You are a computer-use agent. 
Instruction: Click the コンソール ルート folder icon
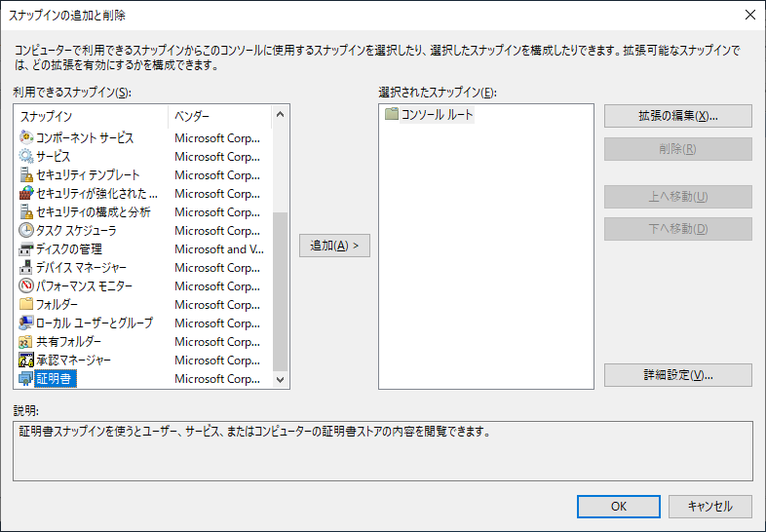pyautogui.click(x=392, y=114)
